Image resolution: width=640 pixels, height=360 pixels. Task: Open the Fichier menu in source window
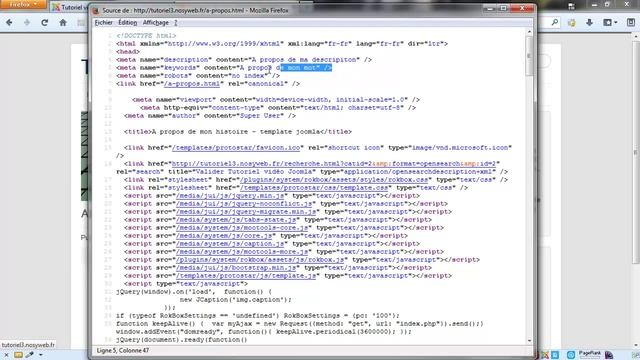click(103, 22)
